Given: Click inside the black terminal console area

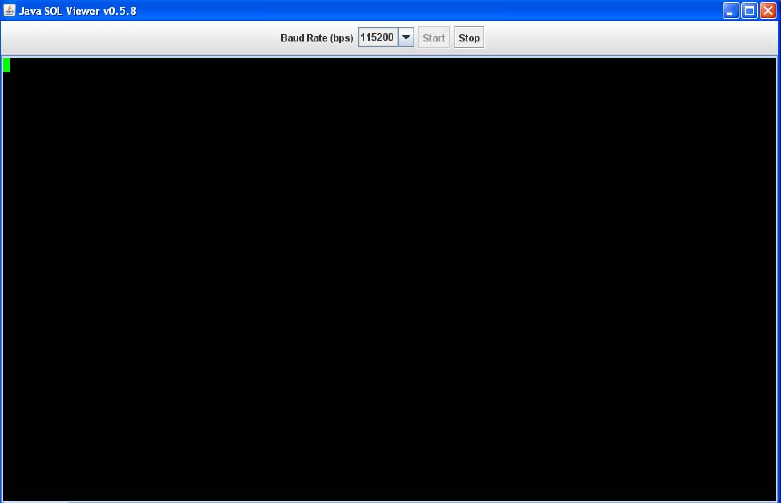Looking at the screenshot, I should coord(390,279).
